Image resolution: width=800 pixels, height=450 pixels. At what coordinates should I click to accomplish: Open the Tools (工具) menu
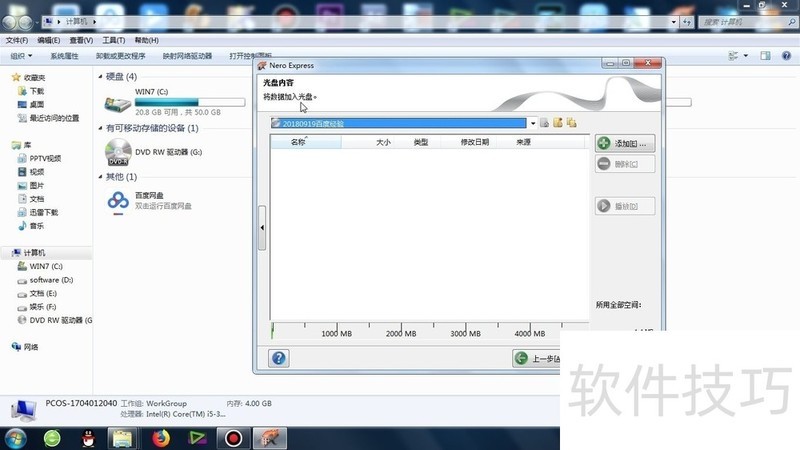pyautogui.click(x=112, y=40)
